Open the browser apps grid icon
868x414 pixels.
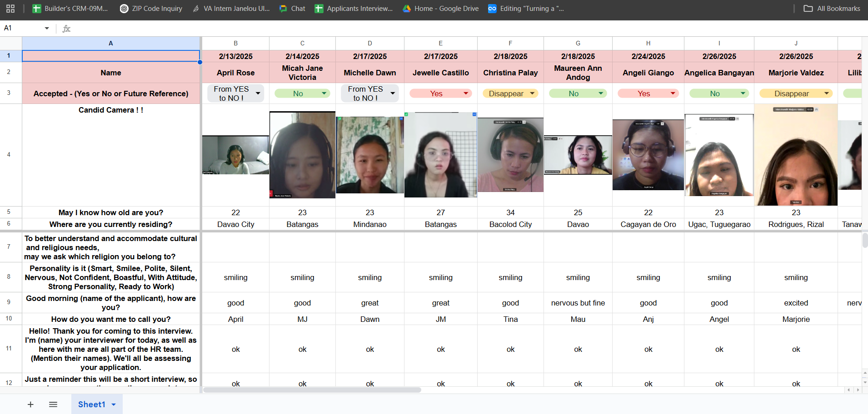coord(10,9)
